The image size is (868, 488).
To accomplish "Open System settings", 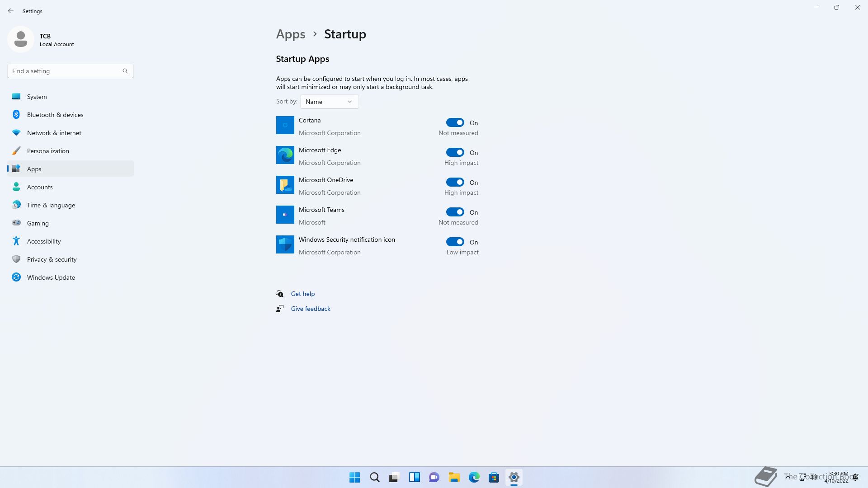I will pos(71,97).
